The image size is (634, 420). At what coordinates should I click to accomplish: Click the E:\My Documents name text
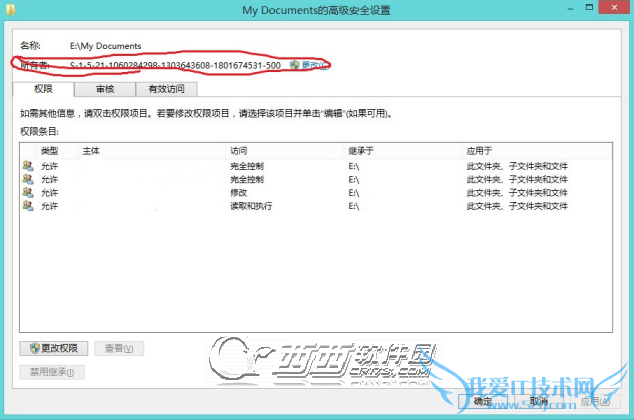(x=106, y=46)
